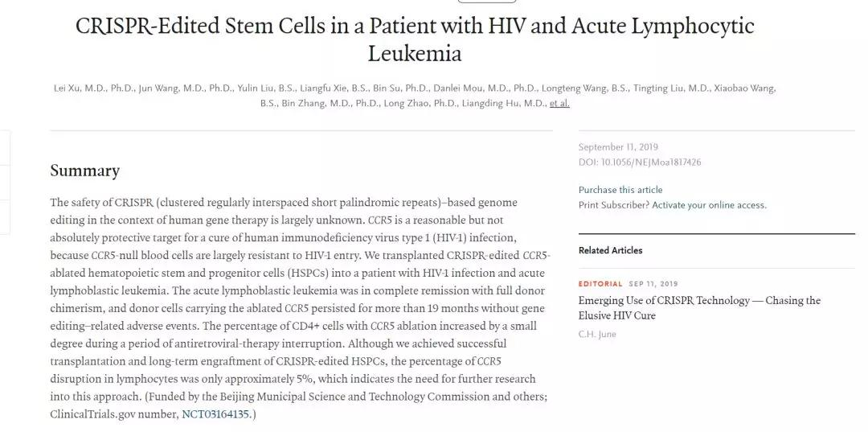The image size is (868, 432).
Task: Click the Summary section heading
Action: [84, 171]
